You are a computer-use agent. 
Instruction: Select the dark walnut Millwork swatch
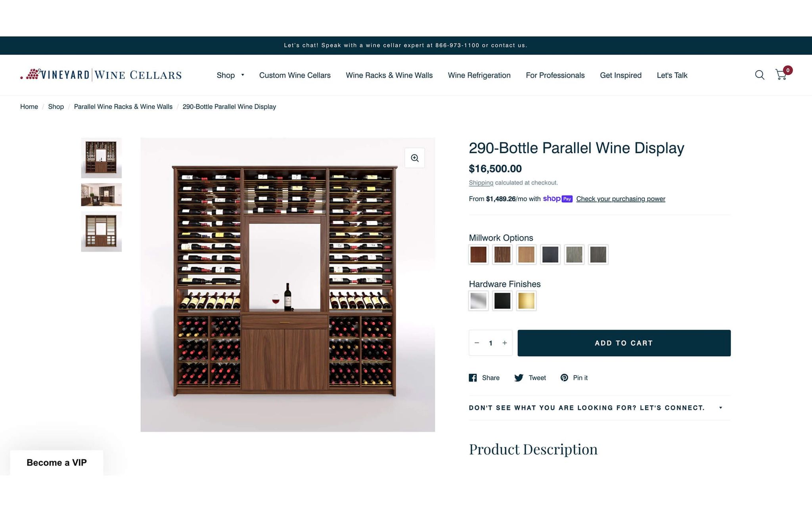[x=502, y=255]
